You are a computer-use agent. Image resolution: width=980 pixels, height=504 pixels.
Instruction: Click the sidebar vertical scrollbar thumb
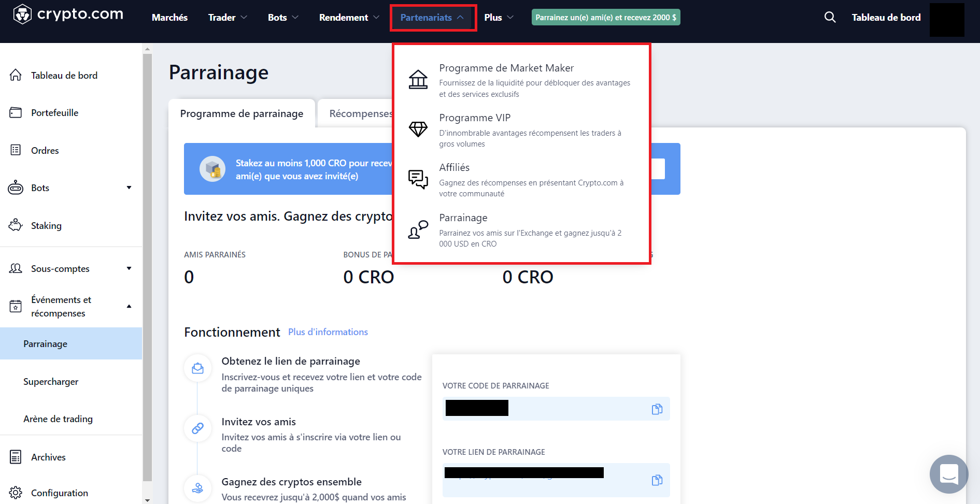[147, 267]
